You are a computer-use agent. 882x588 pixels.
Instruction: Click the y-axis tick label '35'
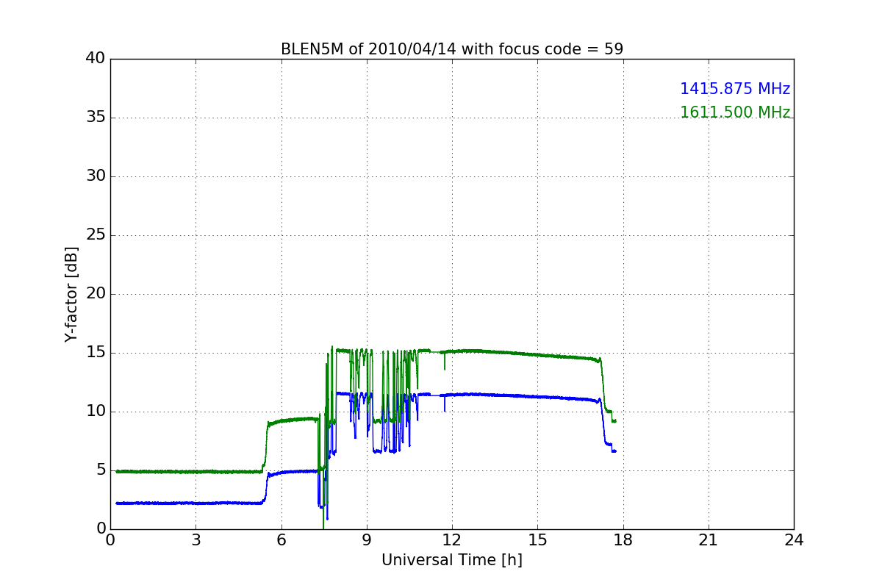tap(96, 118)
